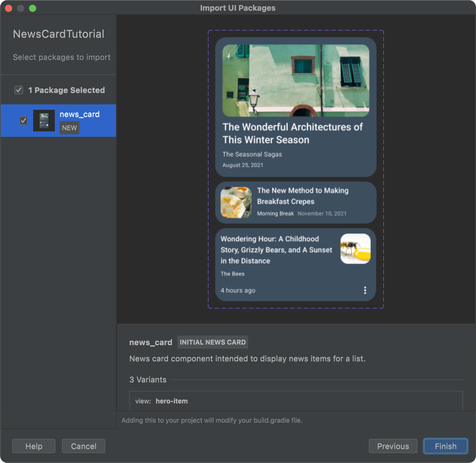The height and width of the screenshot is (463, 476).
Task: Click the Help button
Action: coord(33,446)
